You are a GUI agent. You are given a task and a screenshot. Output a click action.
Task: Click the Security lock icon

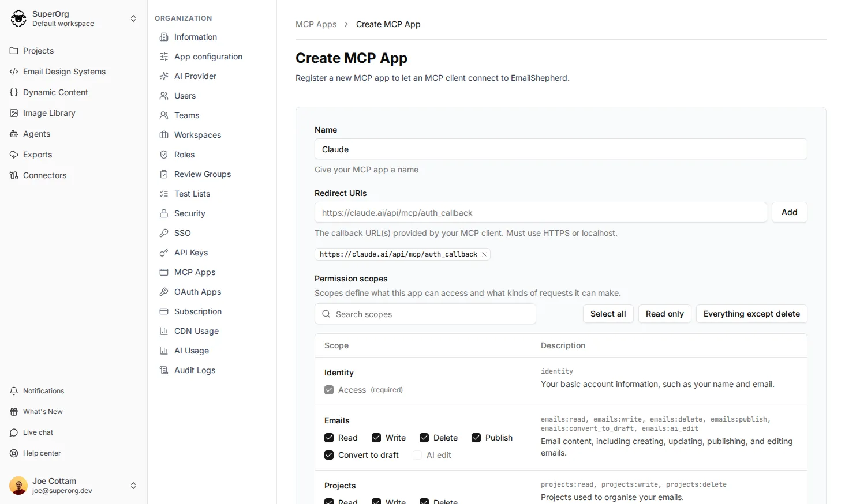164,213
